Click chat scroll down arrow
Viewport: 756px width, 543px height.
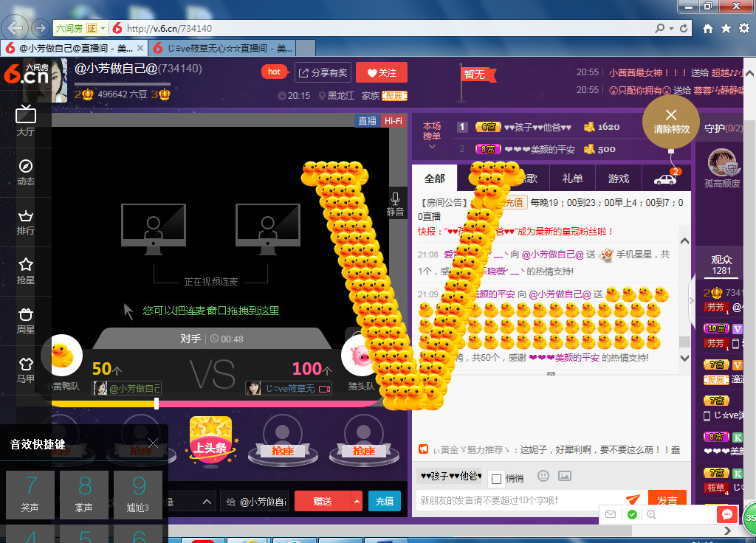[x=684, y=358]
